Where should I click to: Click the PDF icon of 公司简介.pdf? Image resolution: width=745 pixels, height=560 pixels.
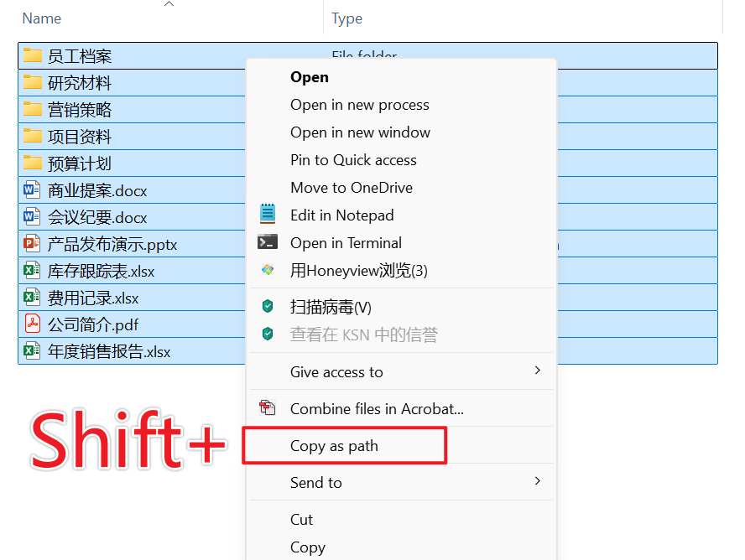33,324
